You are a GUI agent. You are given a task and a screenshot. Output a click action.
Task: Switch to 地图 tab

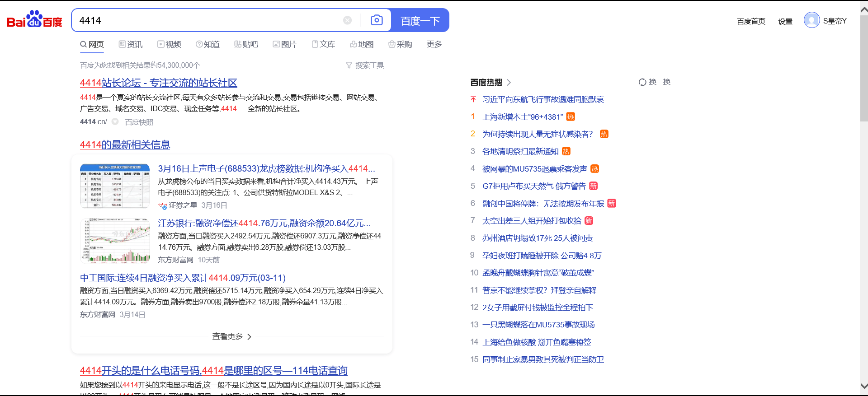(362, 44)
